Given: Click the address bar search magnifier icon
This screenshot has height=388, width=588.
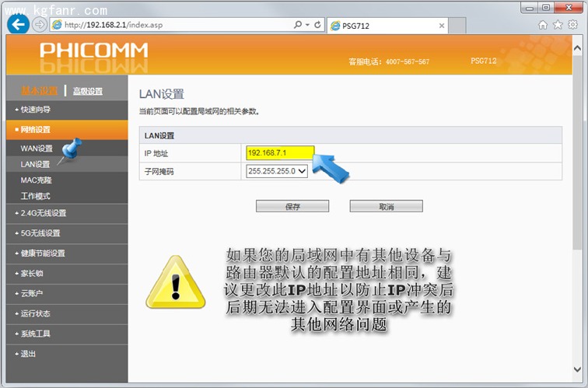Looking at the screenshot, I should click(298, 25).
